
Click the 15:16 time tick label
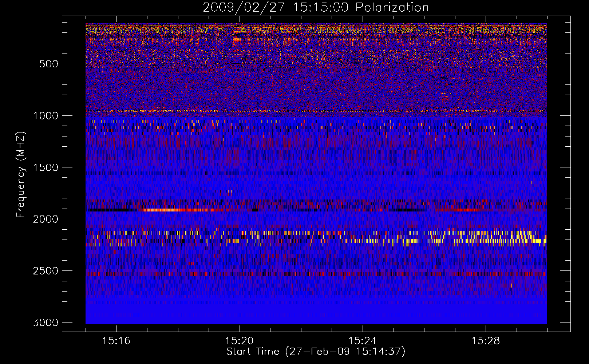tap(116, 341)
